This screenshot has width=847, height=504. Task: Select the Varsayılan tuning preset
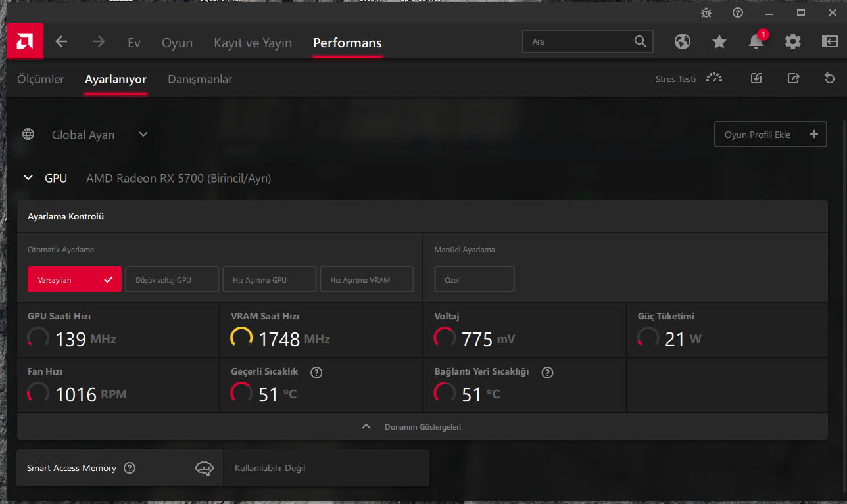[74, 279]
